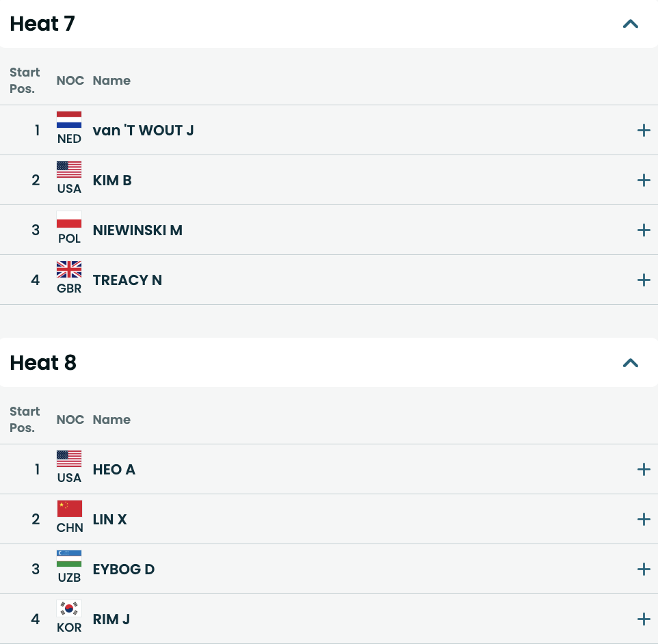Expand the KIM B row plus icon
The width and height of the screenshot is (658, 644).
click(643, 180)
